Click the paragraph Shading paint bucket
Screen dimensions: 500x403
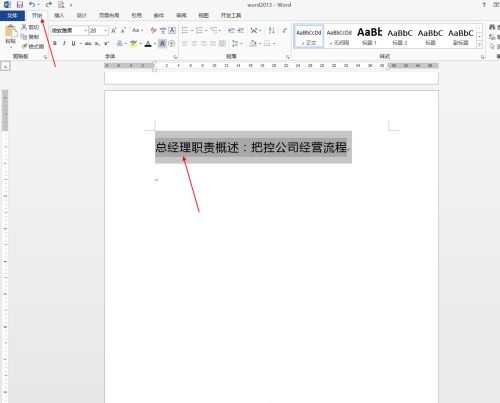(x=253, y=43)
